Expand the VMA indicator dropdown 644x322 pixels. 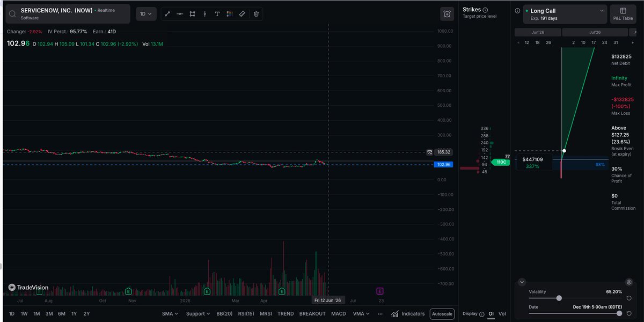pyautogui.click(x=361, y=313)
